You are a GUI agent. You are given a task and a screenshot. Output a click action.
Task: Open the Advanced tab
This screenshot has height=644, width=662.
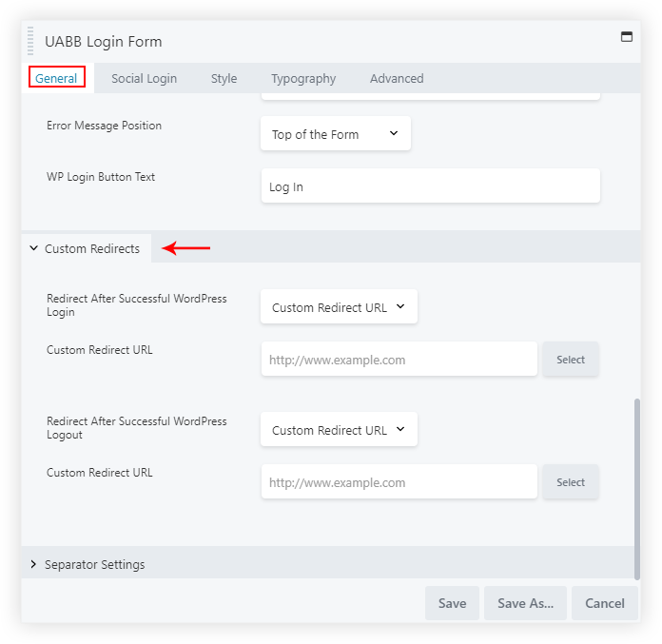(x=397, y=78)
